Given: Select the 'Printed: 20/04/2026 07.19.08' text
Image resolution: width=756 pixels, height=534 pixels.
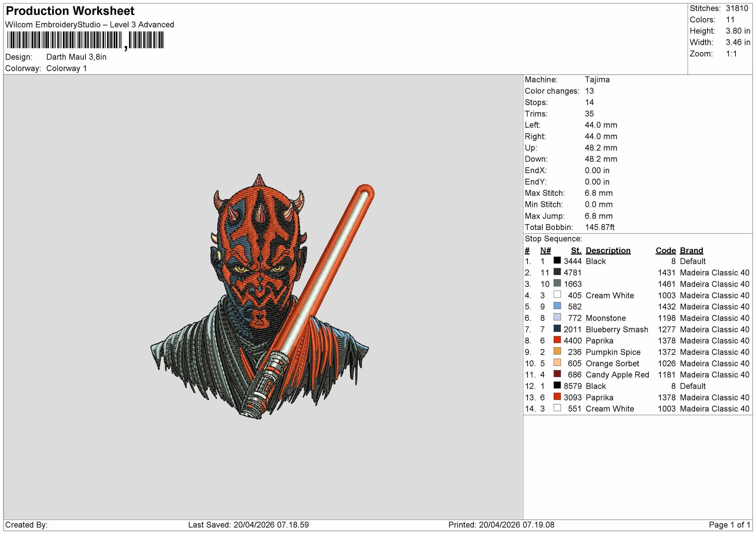Looking at the screenshot, I should point(501,525).
